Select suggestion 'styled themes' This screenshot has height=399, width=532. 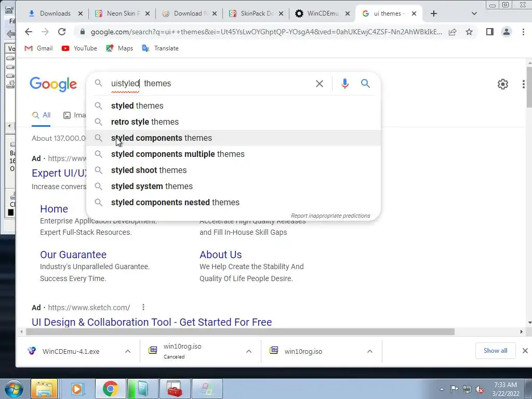click(x=233, y=106)
